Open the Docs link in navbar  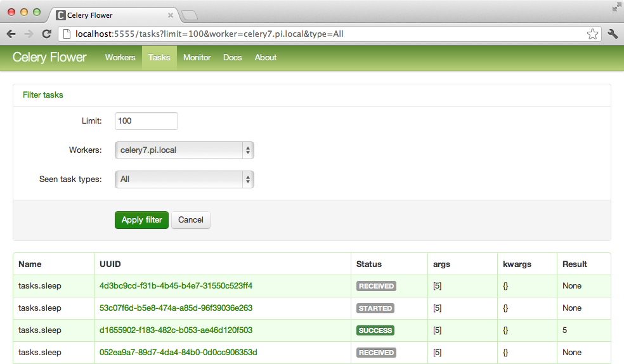click(x=232, y=57)
